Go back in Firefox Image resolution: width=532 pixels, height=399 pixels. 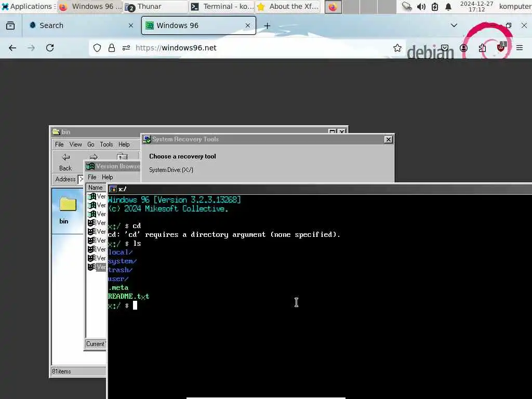pyautogui.click(x=12, y=48)
